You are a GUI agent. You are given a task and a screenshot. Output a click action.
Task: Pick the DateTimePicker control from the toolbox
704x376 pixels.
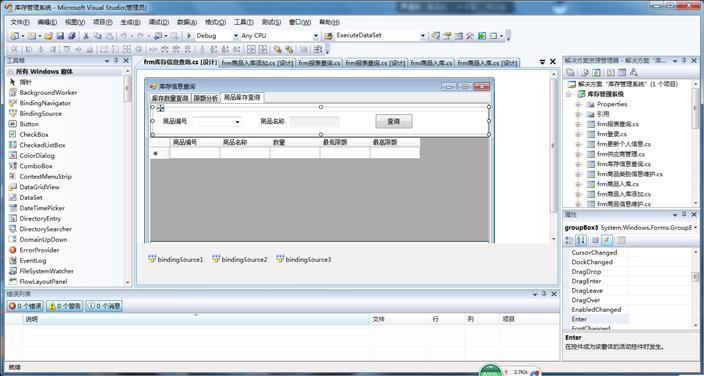pos(42,208)
